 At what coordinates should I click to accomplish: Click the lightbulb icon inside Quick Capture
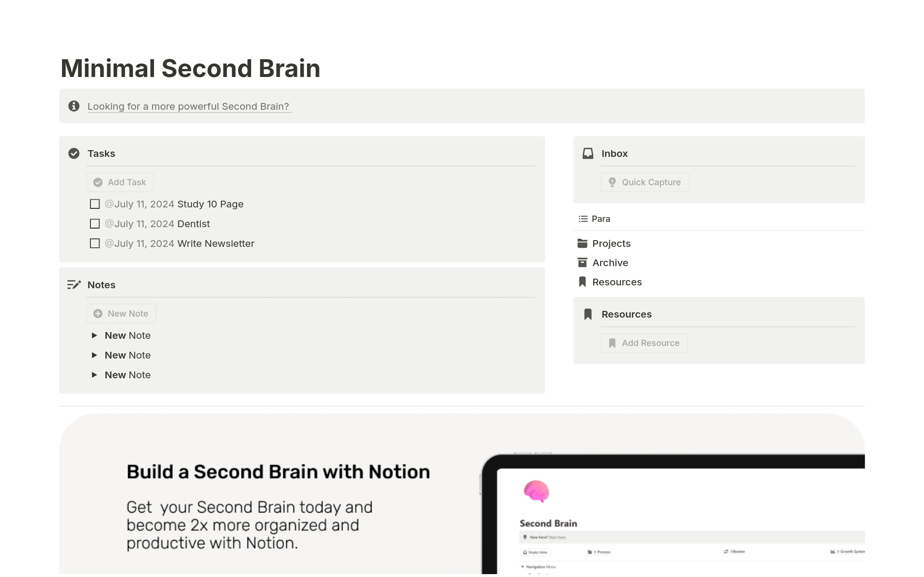612,182
